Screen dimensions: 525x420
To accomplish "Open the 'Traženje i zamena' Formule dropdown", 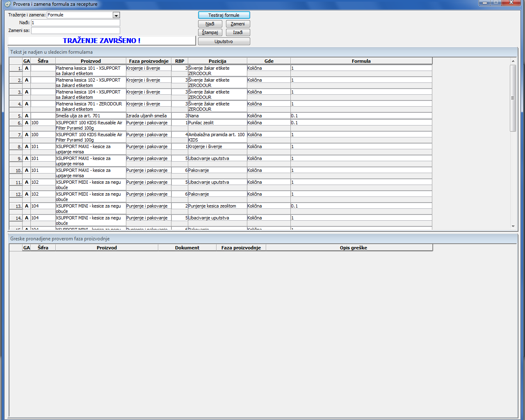I will click(116, 15).
